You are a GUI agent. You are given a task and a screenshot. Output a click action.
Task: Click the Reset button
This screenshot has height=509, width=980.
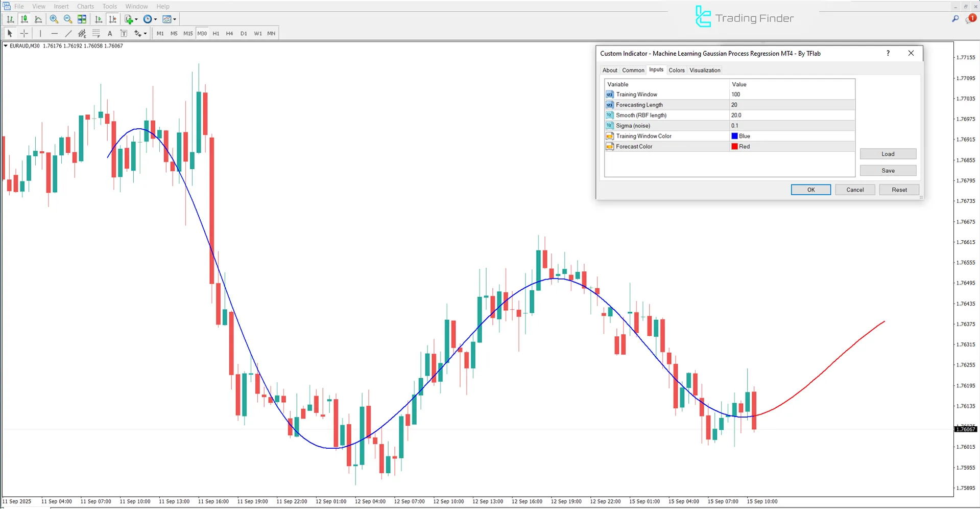[x=899, y=190]
